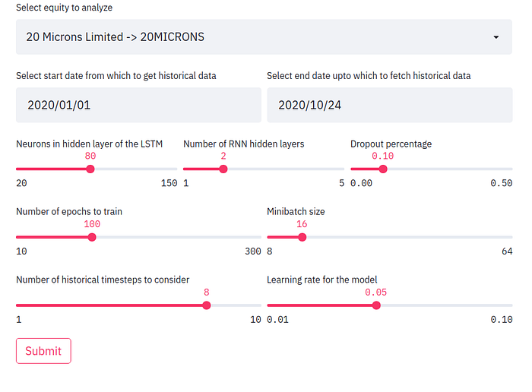Open the equity selection dropdown arrow
The width and height of the screenshot is (532, 392).
click(x=496, y=37)
